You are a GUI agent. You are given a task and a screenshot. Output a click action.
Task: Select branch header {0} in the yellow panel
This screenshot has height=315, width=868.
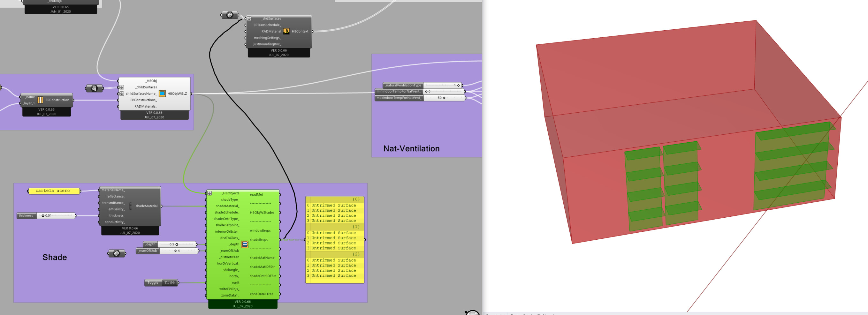[335, 199]
